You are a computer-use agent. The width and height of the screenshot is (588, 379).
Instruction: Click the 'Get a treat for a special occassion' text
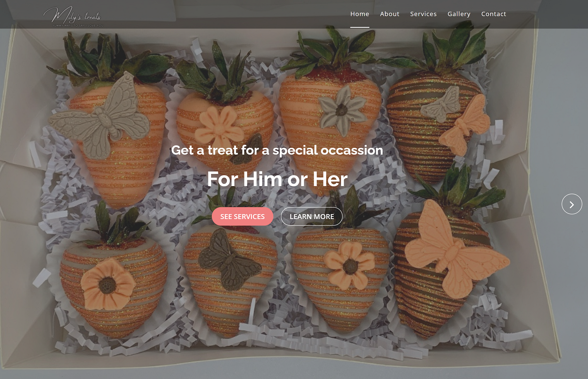[x=277, y=150]
